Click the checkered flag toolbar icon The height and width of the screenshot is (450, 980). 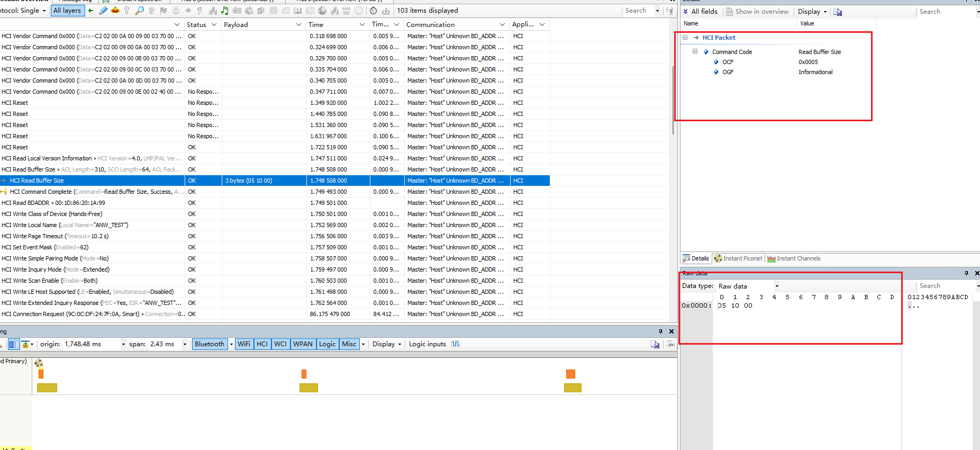[x=164, y=11]
